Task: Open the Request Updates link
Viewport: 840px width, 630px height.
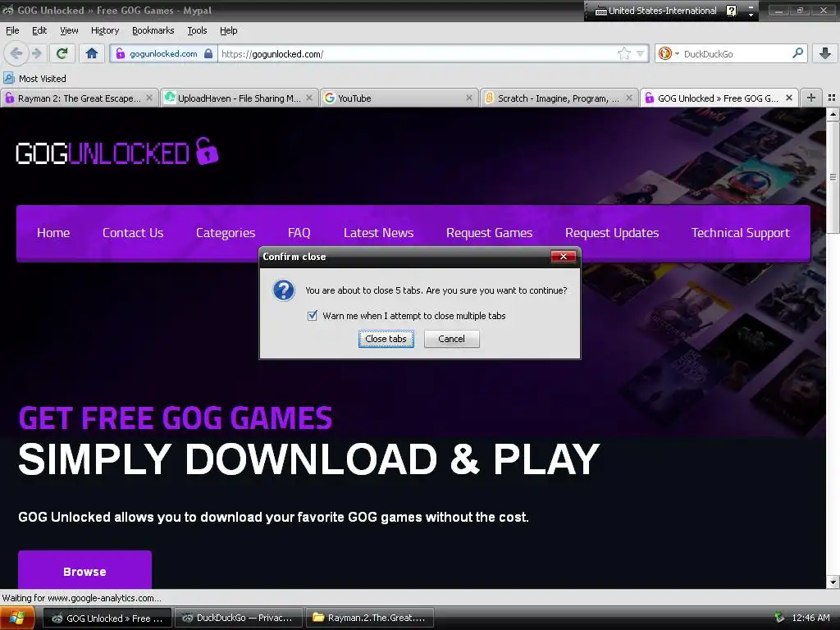Action: 612,232
